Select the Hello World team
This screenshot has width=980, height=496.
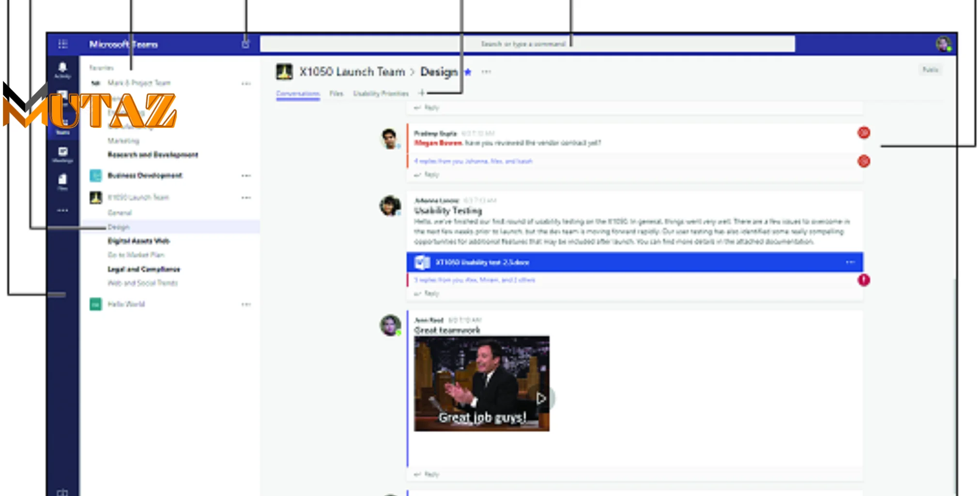[126, 304]
